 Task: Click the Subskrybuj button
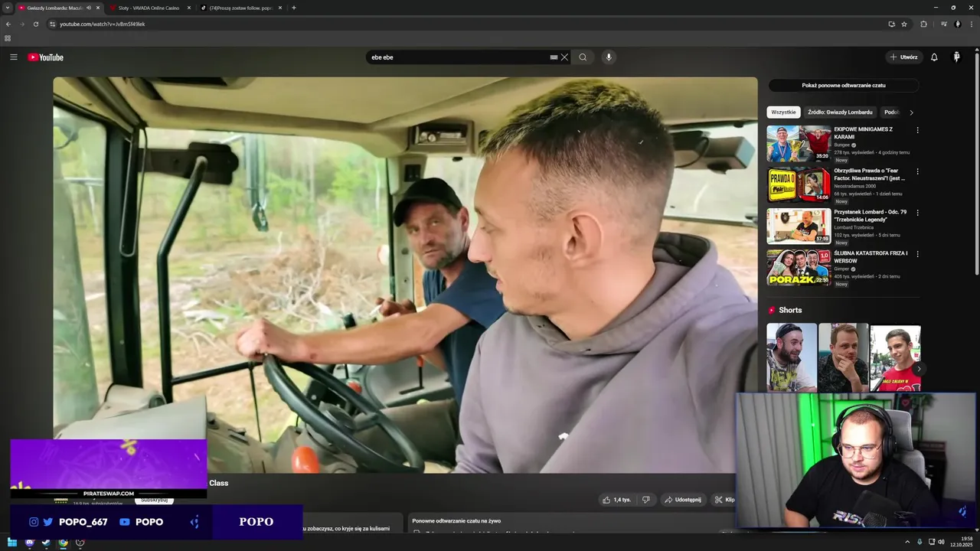[x=155, y=500]
